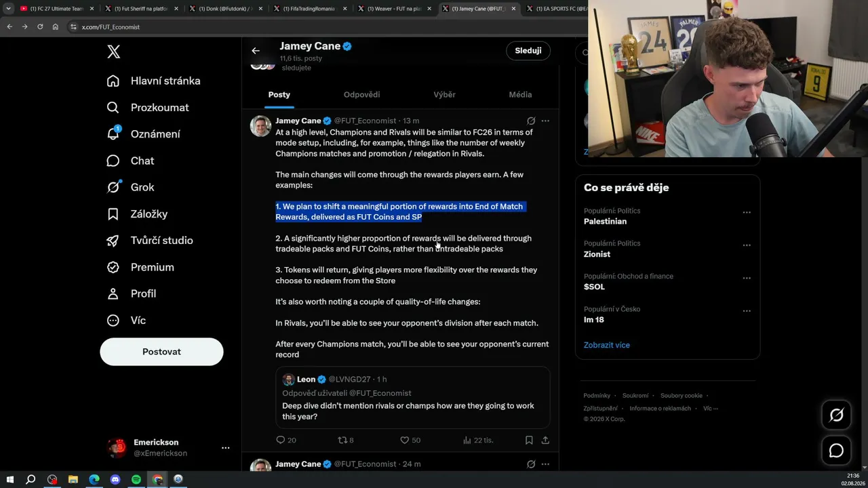Image resolution: width=868 pixels, height=488 pixels.
Task: Open the browser tab search dropdown
Action: coord(8,9)
